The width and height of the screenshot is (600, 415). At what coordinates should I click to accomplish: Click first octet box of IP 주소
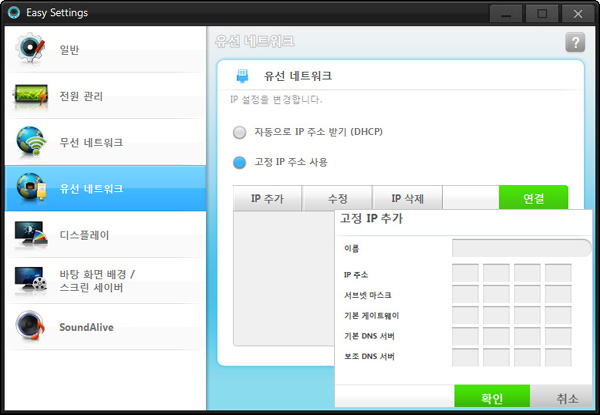465,274
